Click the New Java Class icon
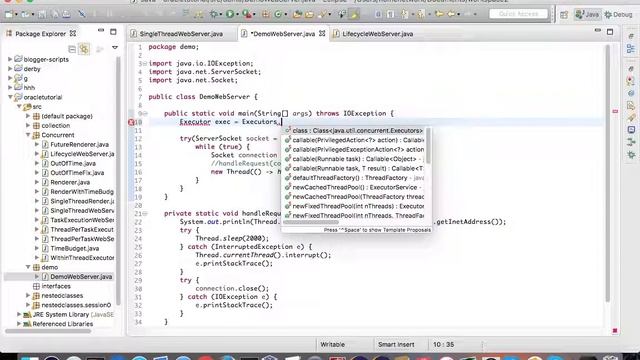640x360 pixels. (x=278, y=14)
